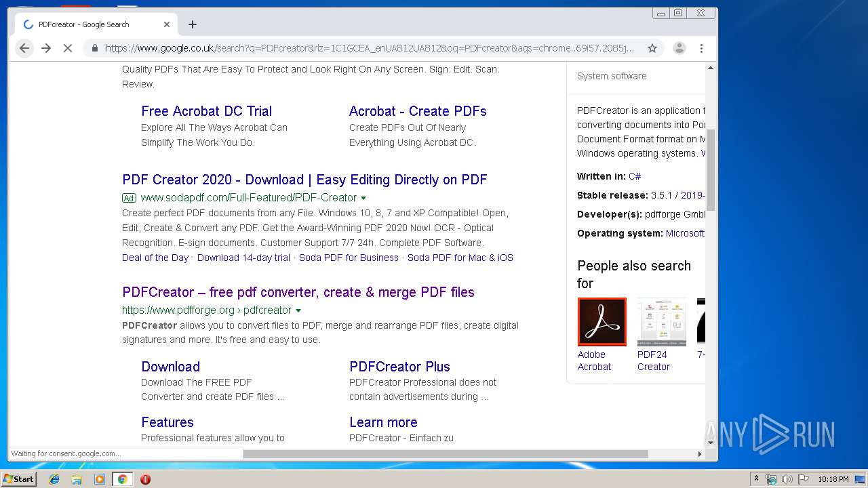Click the volume speaker tray icon

tap(787, 479)
